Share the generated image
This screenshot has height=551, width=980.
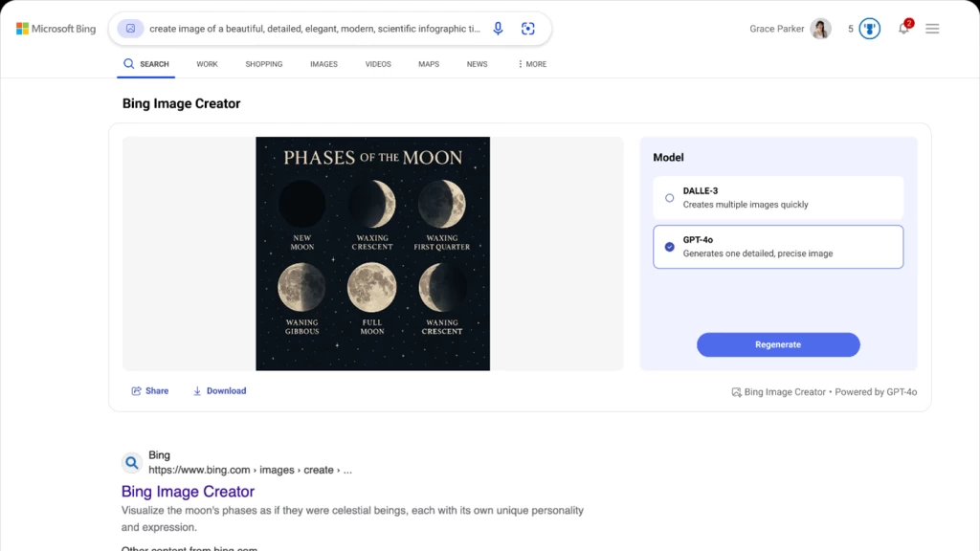(x=150, y=390)
